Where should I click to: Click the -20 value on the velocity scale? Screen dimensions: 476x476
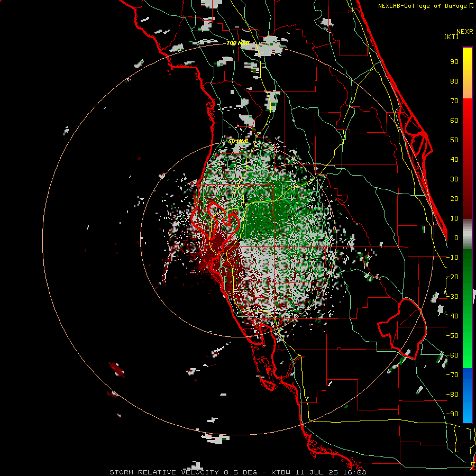pos(452,277)
